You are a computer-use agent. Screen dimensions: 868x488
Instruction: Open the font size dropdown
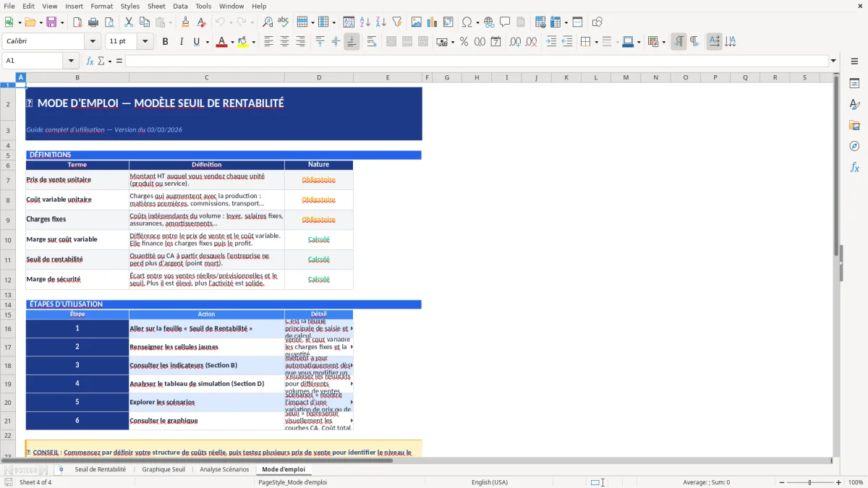click(x=144, y=41)
